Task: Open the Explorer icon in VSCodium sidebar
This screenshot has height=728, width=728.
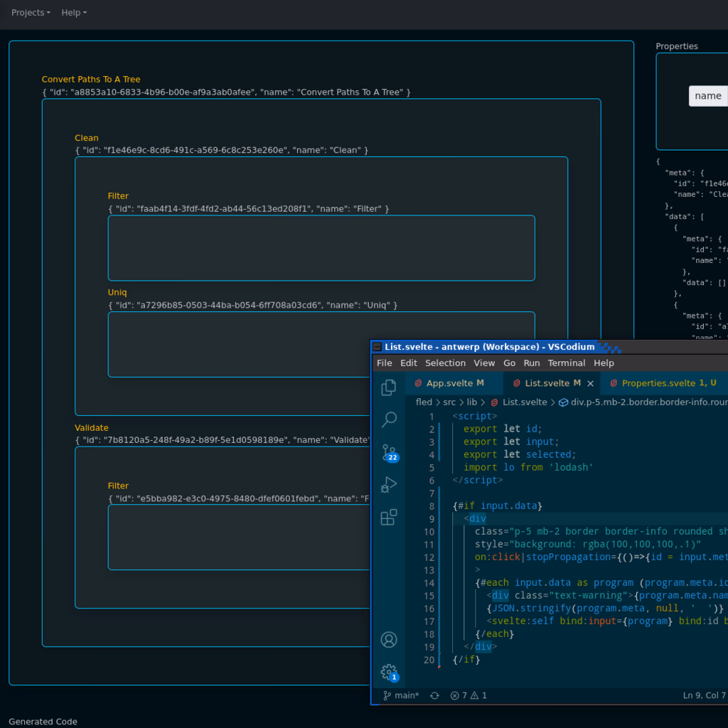Action: tap(389, 387)
